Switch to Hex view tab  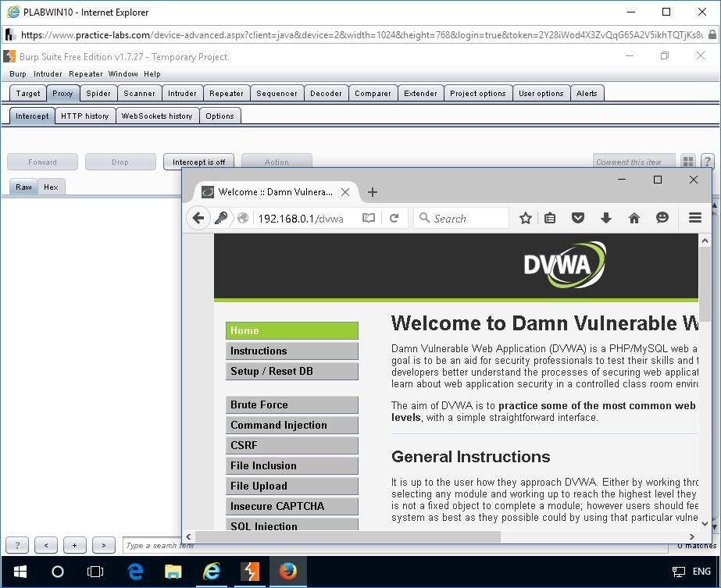(51, 187)
